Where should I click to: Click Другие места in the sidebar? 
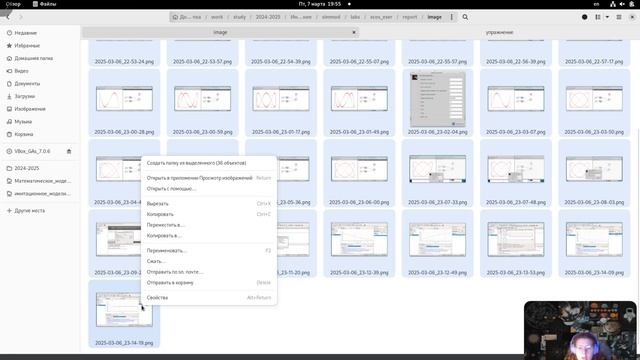click(40, 211)
